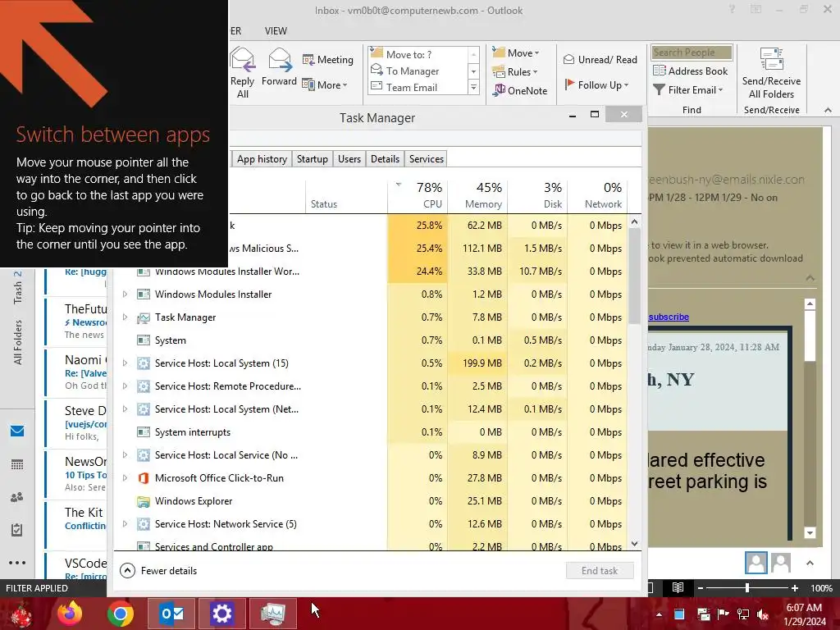Expand the people pane chevron
Image resolution: width=840 pixels, height=630 pixels.
point(810,563)
